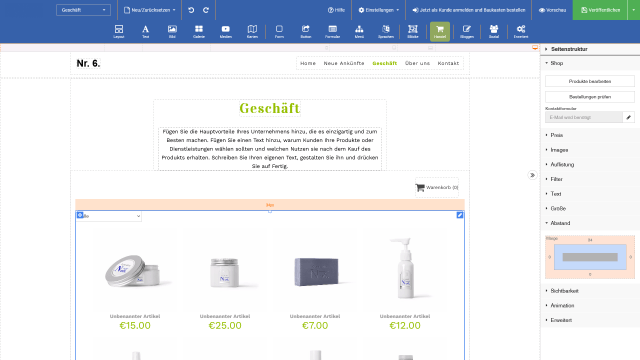The image size is (640, 360).
Task: Click the highlighted Handel shop tool
Action: [440, 31]
